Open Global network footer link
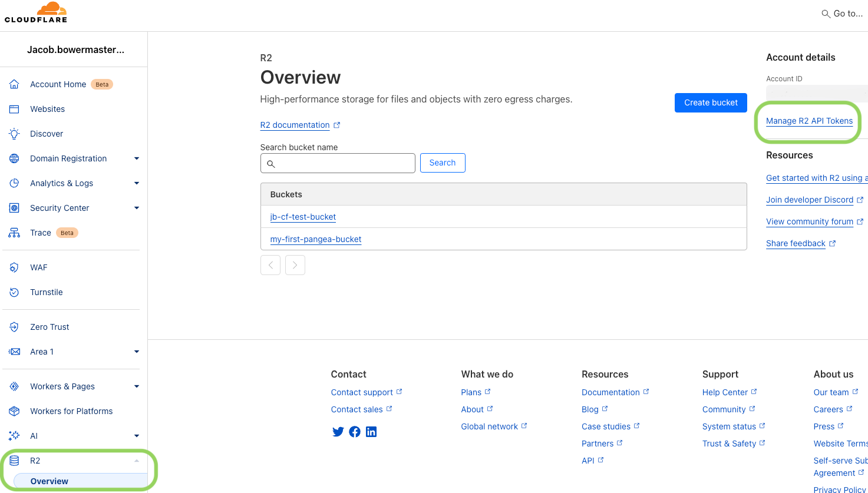The width and height of the screenshot is (868, 493). point(489,426)
